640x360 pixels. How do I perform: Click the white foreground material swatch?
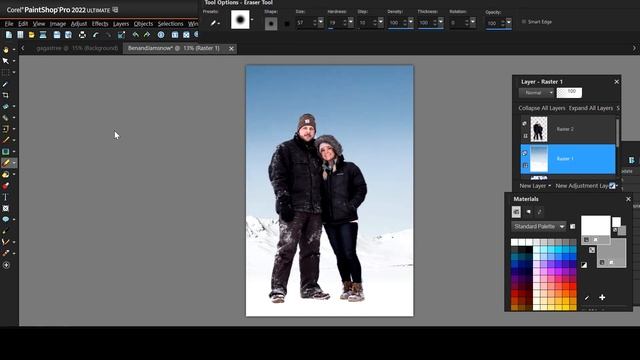(x=596, y=226)
